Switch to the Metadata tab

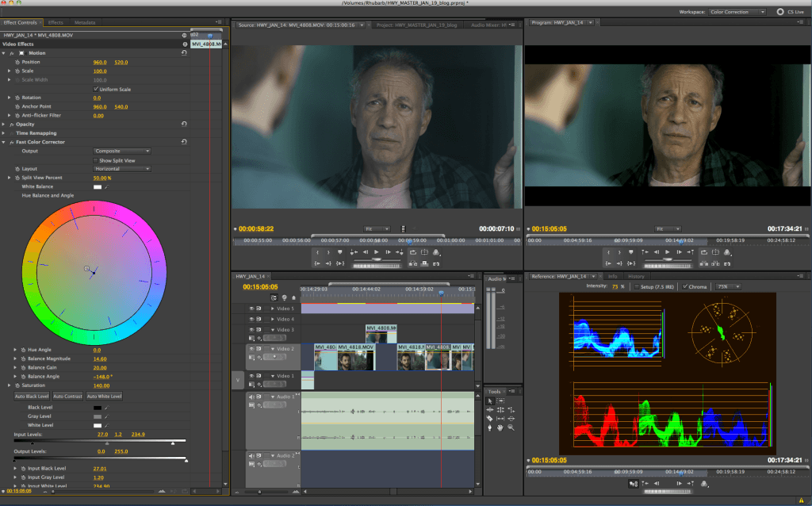click(84, 22)
